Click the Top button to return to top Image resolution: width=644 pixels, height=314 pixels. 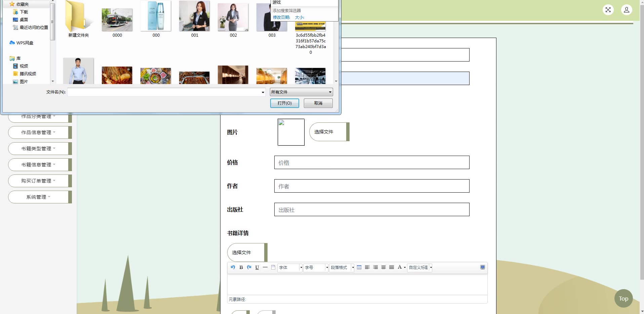tap(623, 299)
